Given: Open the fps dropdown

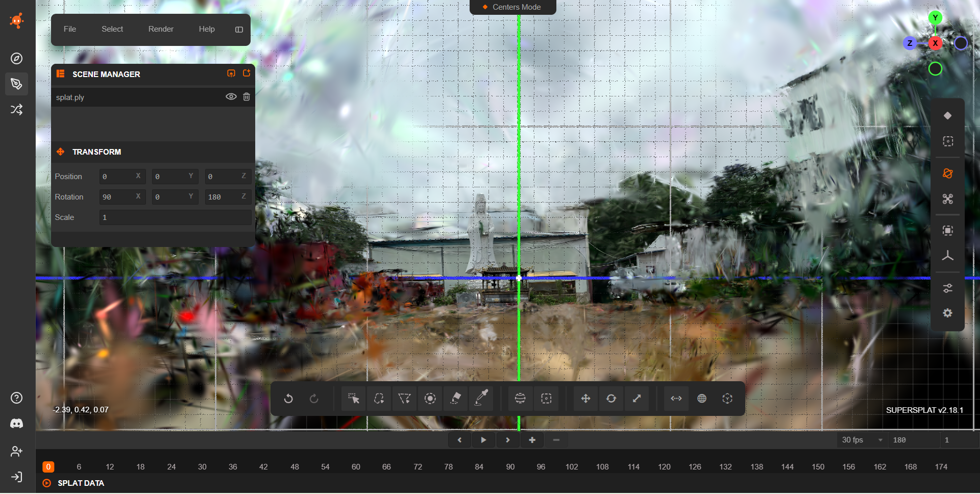Looking at the screenshot, I should point(862,440).
